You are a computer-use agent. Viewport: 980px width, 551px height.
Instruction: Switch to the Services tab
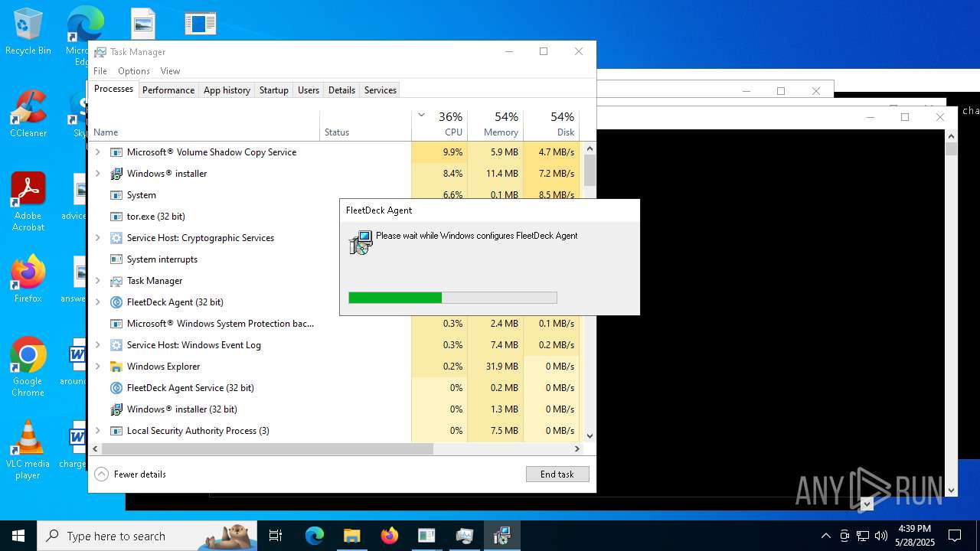381,90
